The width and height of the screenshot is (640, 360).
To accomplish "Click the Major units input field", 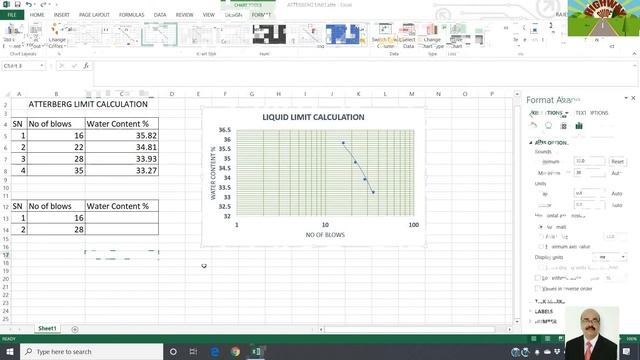I will point(589,193).
